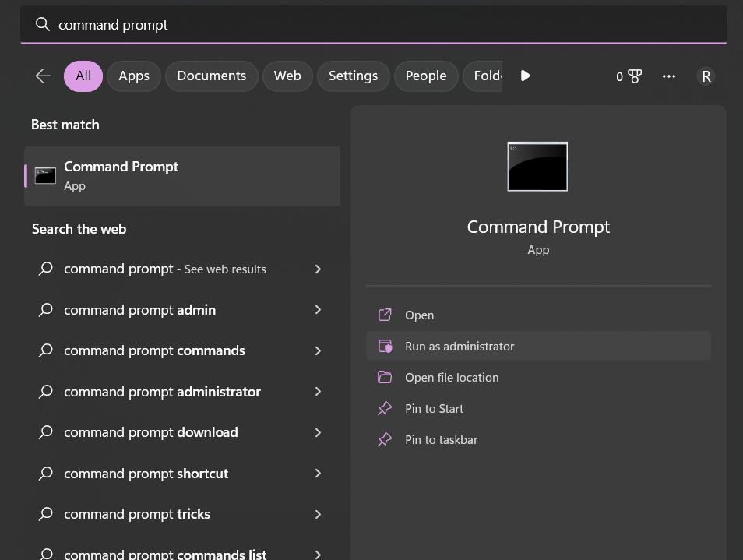The width and height of the screenshot is (743, 560).
Task: Click 'See web results' suggestion text
Action: (225, 269)
